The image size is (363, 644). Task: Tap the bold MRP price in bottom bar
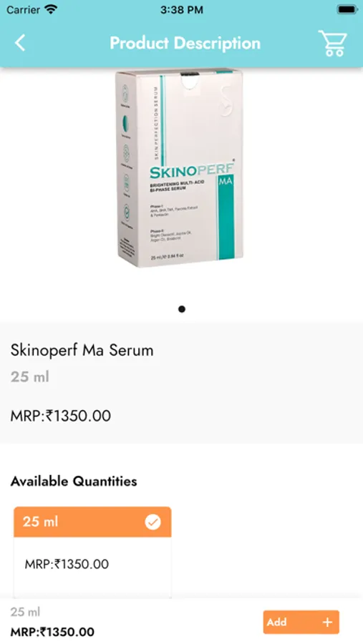[x=52, y=632]
